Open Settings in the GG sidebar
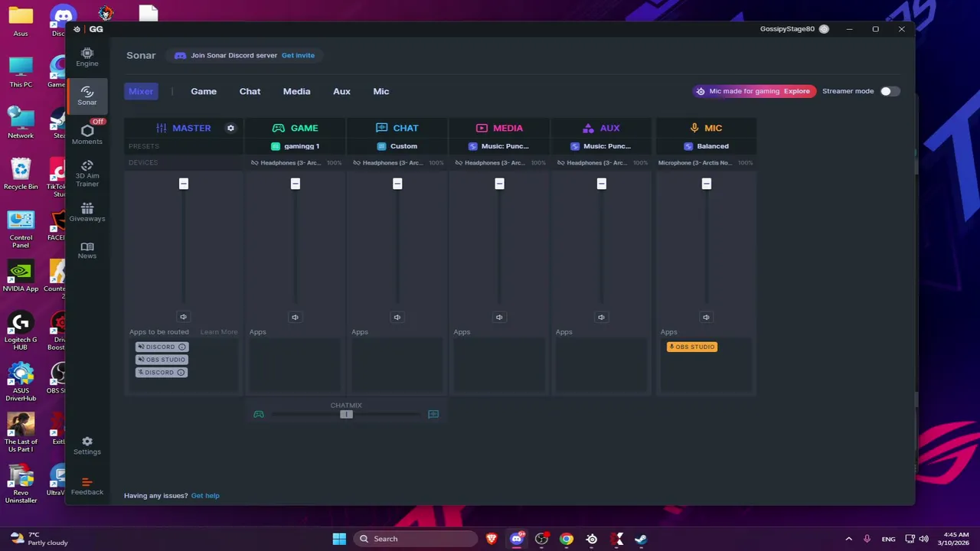The height and width of the screenshot is (551, 980). (87, 445)
